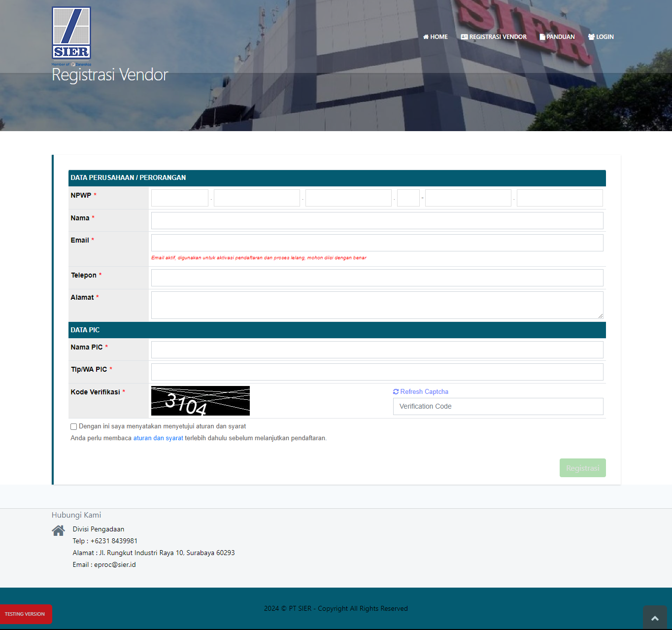Click into the Alamat text area

click(377, 305)
